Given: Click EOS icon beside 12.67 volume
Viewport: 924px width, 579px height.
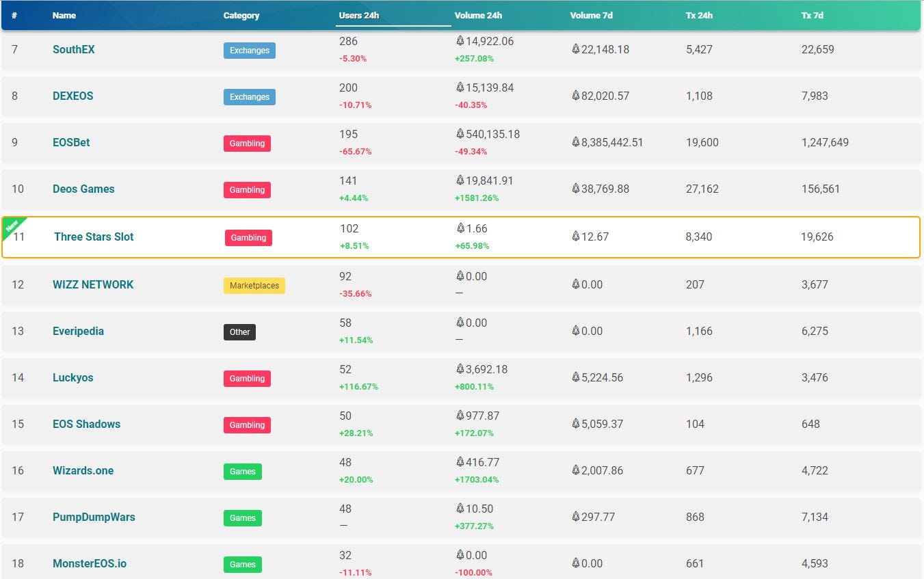Looking at the screenshot, I should (x=575, y=237).
